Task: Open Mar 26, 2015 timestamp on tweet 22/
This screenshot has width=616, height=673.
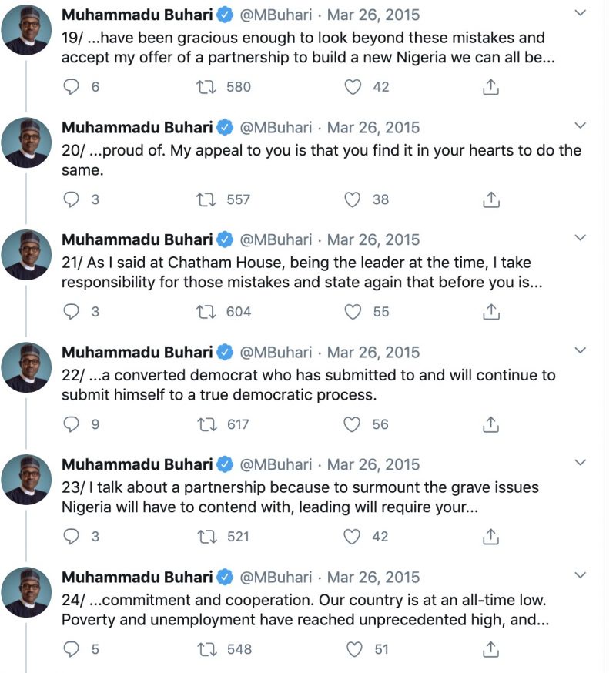Action: point(373,353)
